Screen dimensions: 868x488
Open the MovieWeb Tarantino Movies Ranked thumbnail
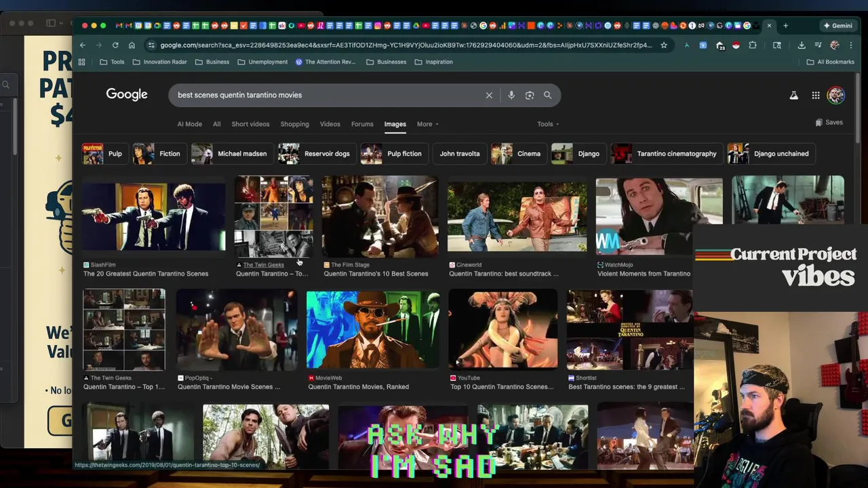tap(373, 330)
